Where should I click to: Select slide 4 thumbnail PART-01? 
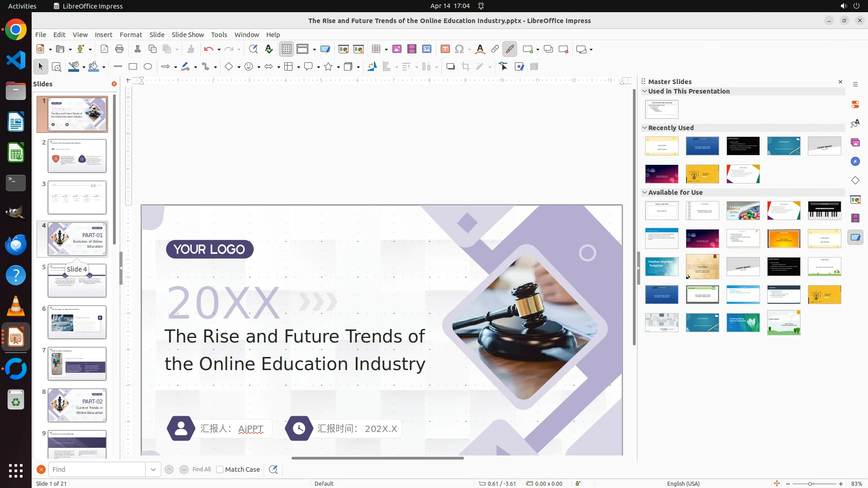[77, 239]
